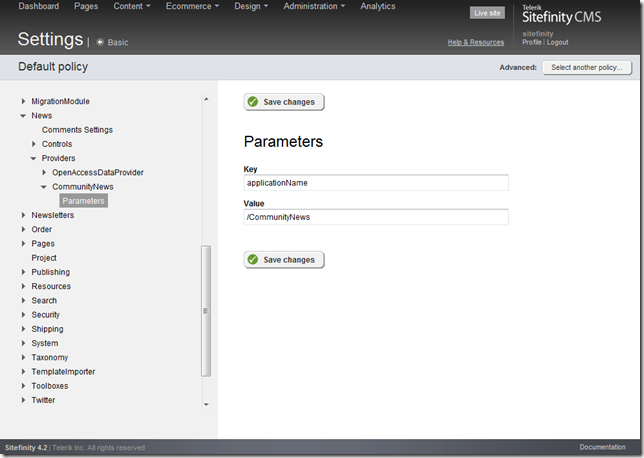This screenshot has width=644, height=458.
Task: Expand the Pages tree node arrow
Action: (x=23, y=244)
